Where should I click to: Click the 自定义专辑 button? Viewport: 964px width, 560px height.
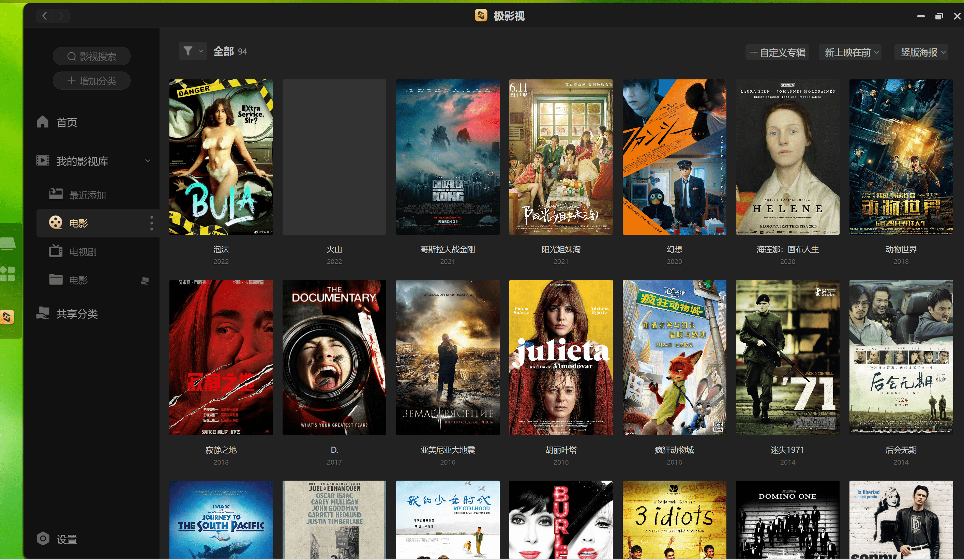click(x=777, y=52)
